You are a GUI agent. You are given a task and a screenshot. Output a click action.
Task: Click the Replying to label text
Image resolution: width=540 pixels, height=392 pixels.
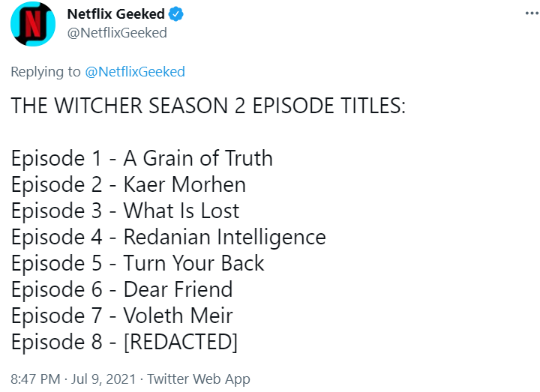click(x=46, y=72)
